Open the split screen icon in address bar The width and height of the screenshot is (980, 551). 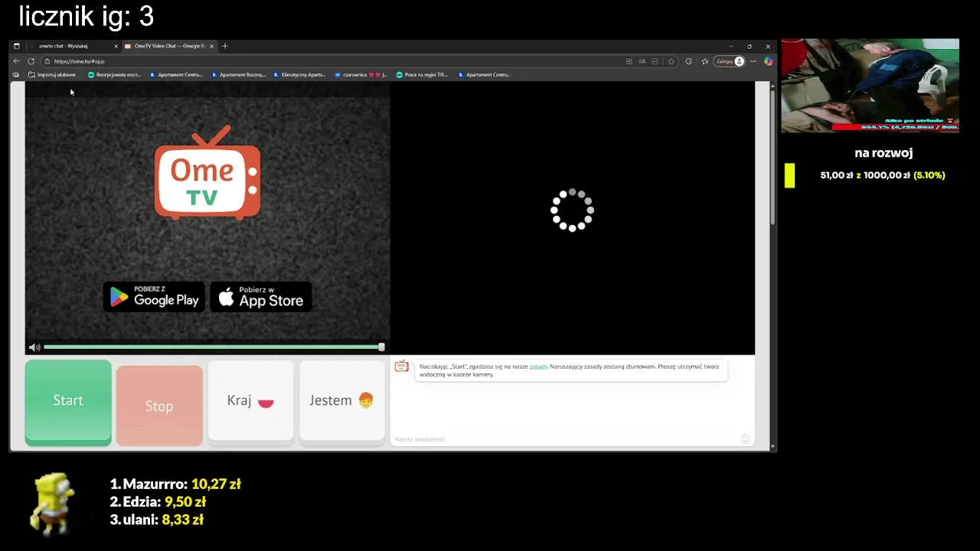[629, 61]
